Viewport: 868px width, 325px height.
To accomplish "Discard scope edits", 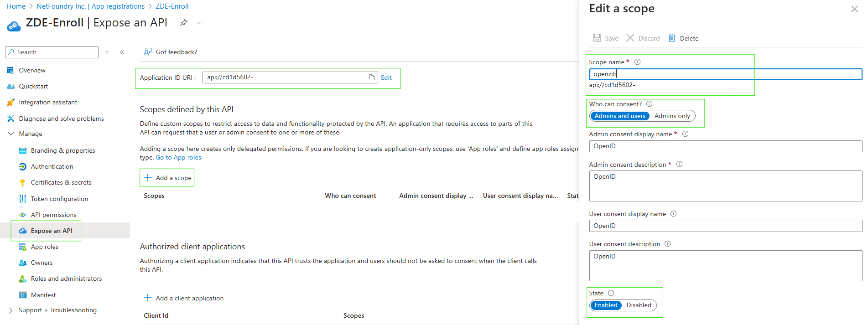I will point(643,38).
